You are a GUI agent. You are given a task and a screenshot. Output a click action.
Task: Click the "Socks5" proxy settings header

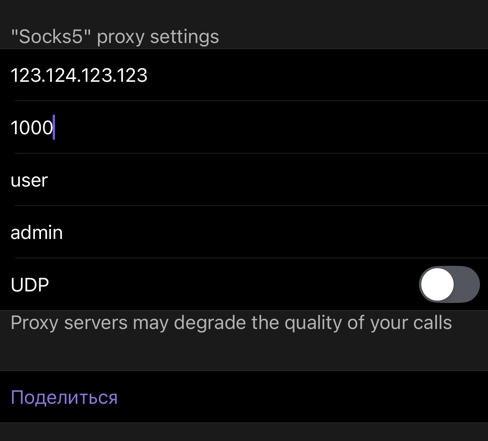[115, 37]
